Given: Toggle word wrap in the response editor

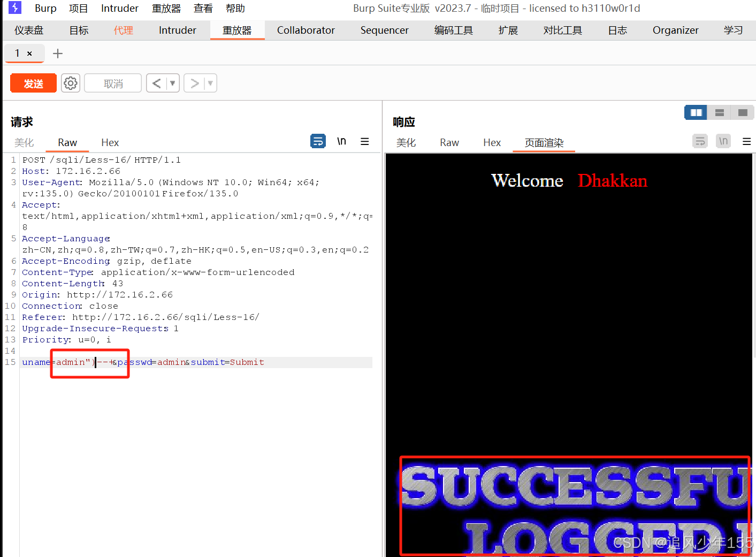Looking at the screenshot, I should [x=700, y=141].
